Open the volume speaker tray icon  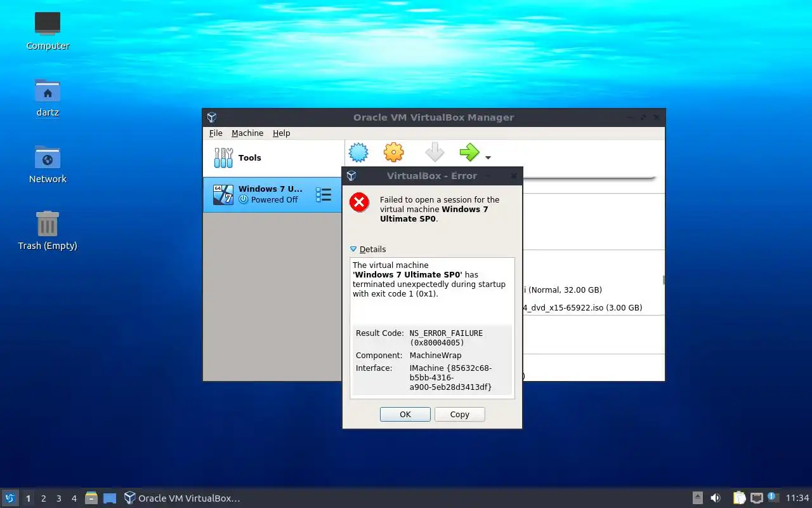pos(716,498)
